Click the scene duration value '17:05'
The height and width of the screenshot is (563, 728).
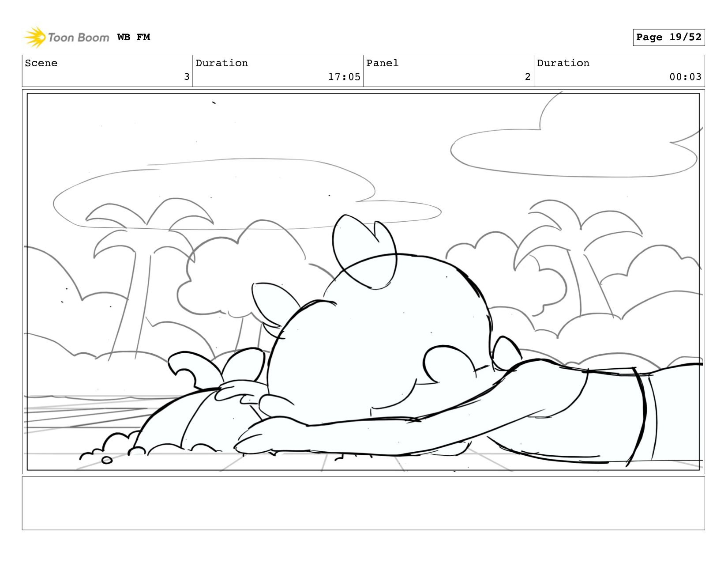click(x=344, y=77)
